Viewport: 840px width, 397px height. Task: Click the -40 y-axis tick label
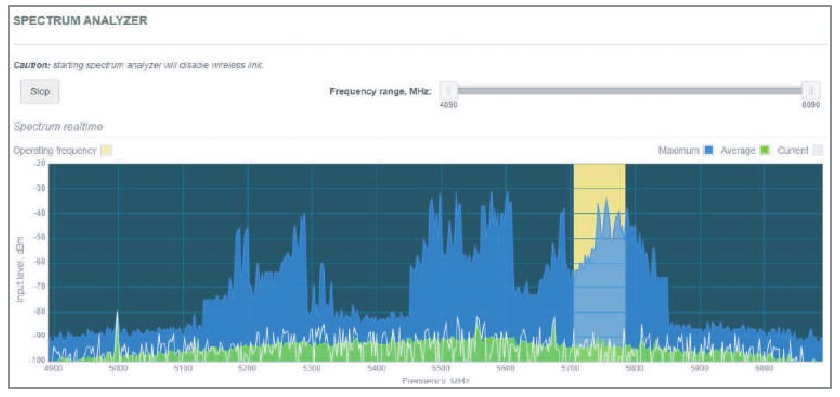point(40,213)
